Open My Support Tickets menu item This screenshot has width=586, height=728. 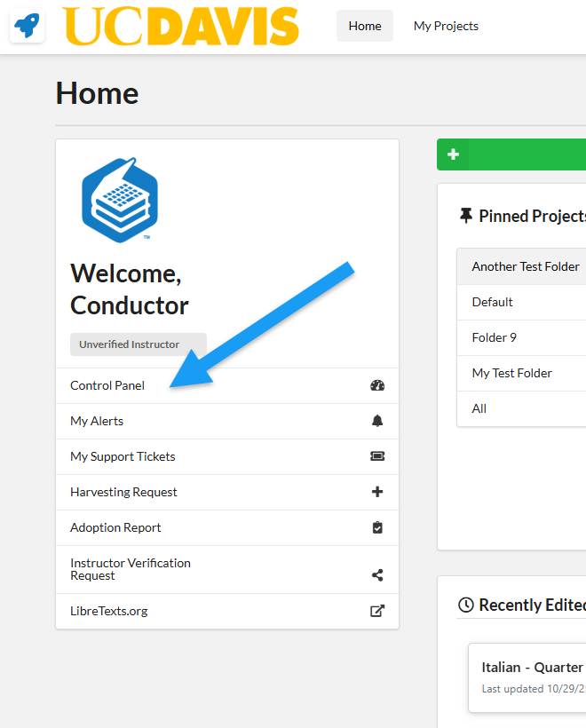click(x=227, y=457)
